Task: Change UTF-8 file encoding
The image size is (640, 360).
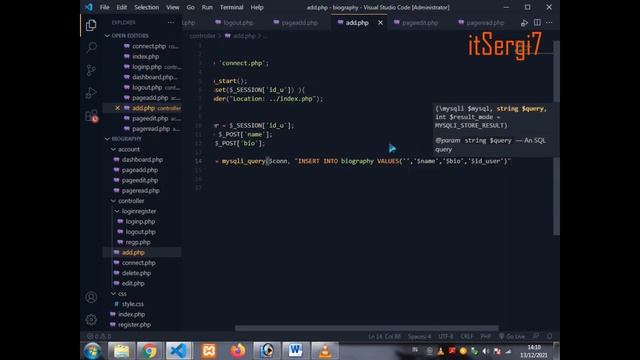Action: (445, 336)
